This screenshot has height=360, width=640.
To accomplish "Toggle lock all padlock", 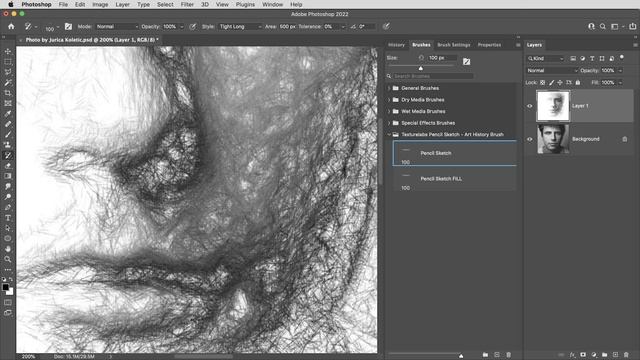I will point(578,82).
